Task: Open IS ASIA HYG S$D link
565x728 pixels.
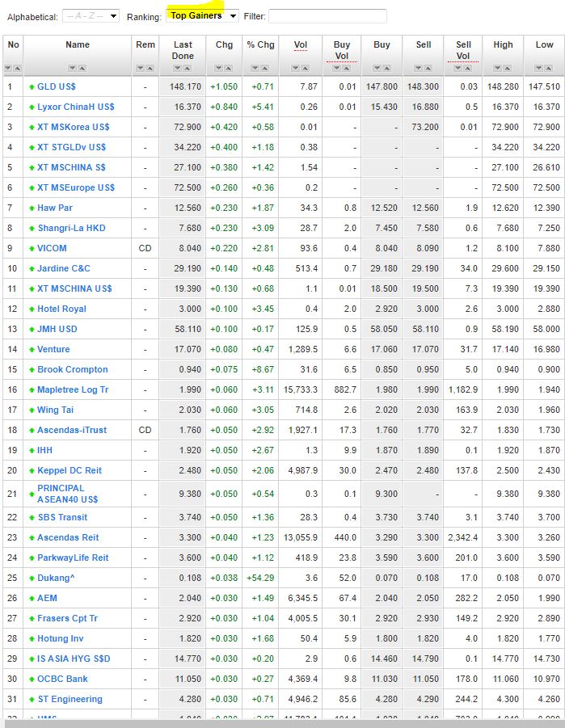Action: pyautogui.click(x=74, y=659)
